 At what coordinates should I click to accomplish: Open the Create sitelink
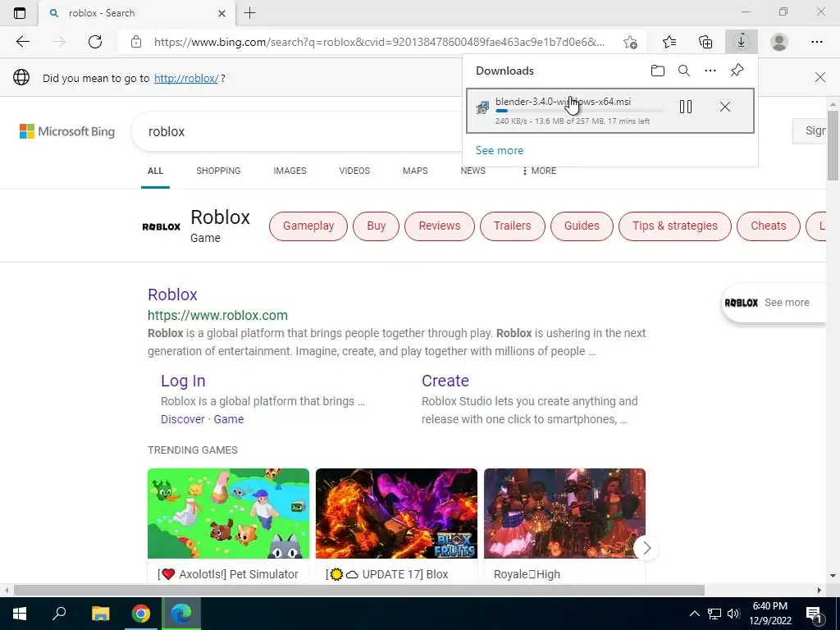[x=445, y=381]
